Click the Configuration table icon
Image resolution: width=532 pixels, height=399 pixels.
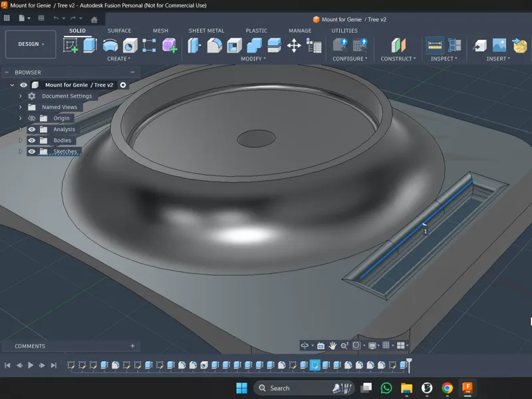[x=360, y=45]
